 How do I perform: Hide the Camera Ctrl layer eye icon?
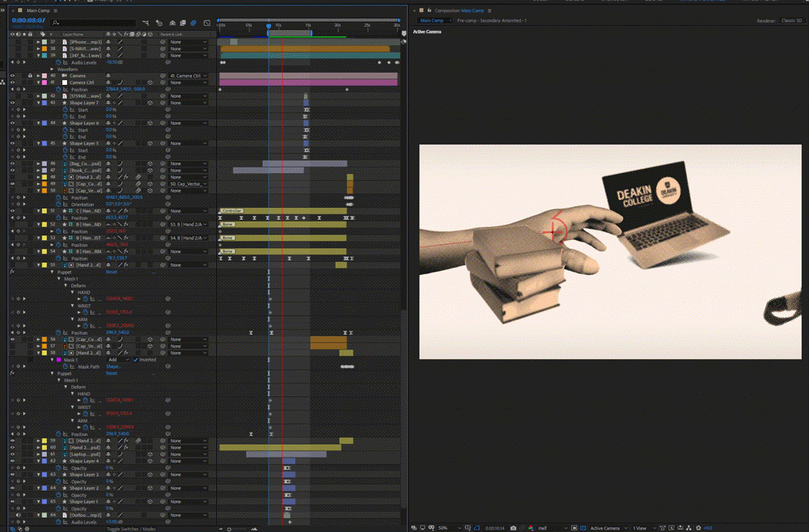click(x=12, y=82)
